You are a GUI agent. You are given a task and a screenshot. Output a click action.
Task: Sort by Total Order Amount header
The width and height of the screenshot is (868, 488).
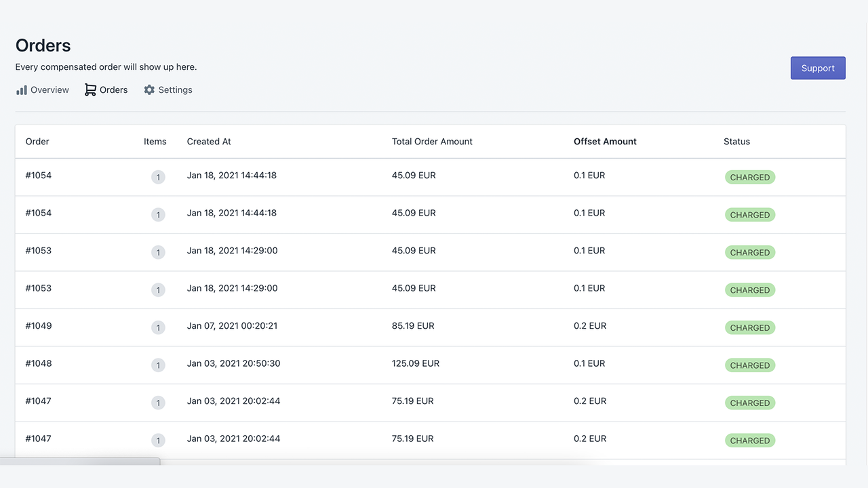[x=431, y=141]
